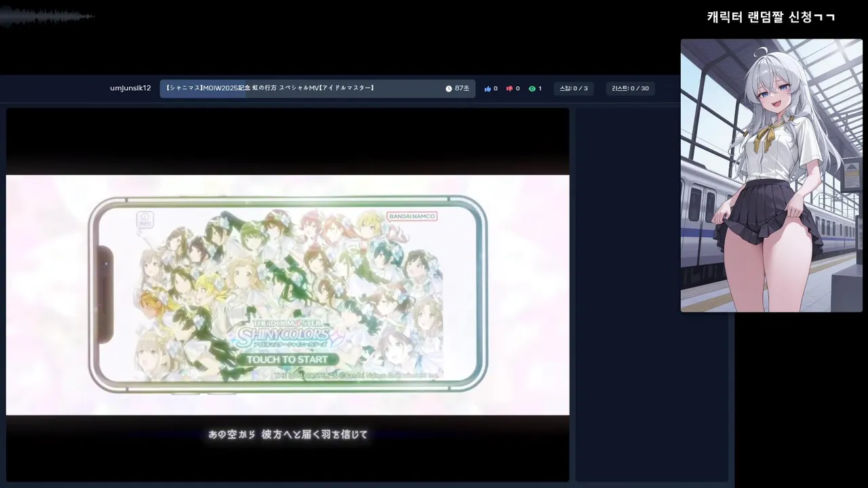
Task: Click the green eye viewers icon
Action: [x=532, y=89]
